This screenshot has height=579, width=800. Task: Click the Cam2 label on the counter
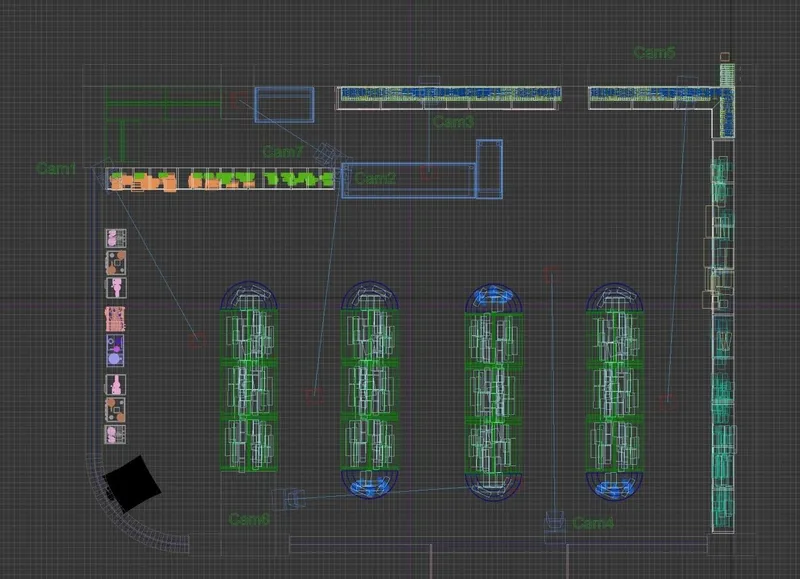pos(375,178)
